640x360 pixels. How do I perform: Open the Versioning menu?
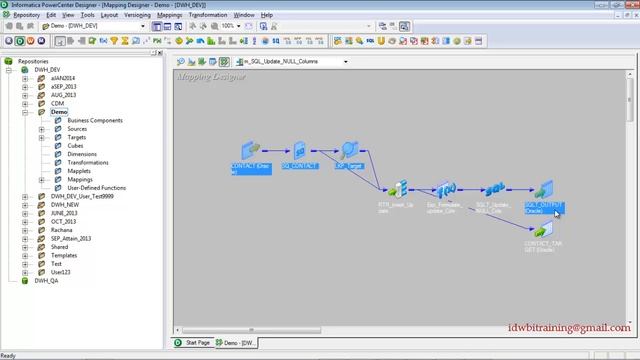tap(137, 15)
